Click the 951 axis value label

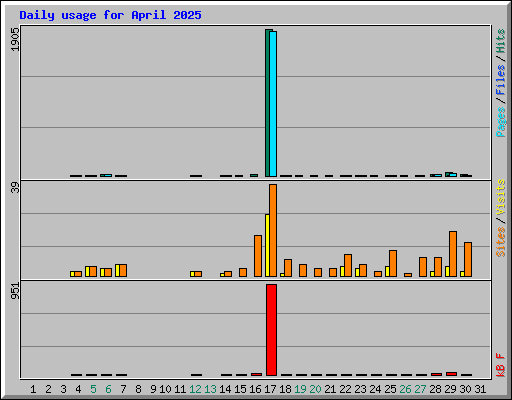[15, 291]
